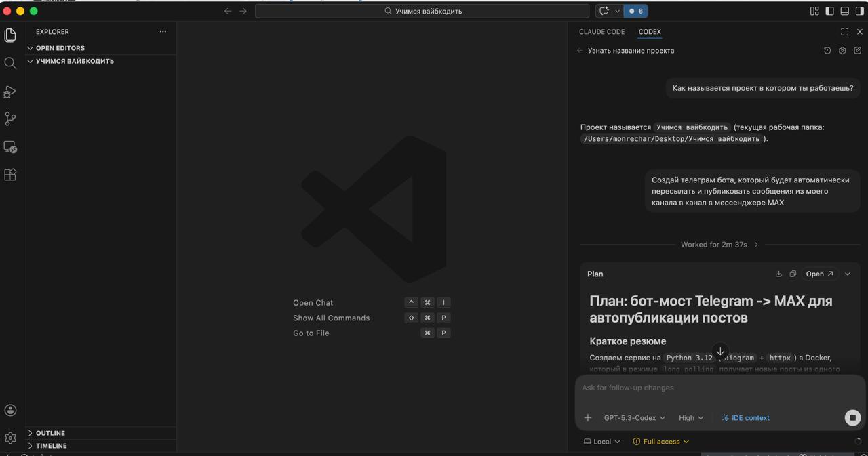Image resolution: width=868 pixels, height=456 pixels.
Task: Click the title bar search box
Action: click(x=422, y=11)
